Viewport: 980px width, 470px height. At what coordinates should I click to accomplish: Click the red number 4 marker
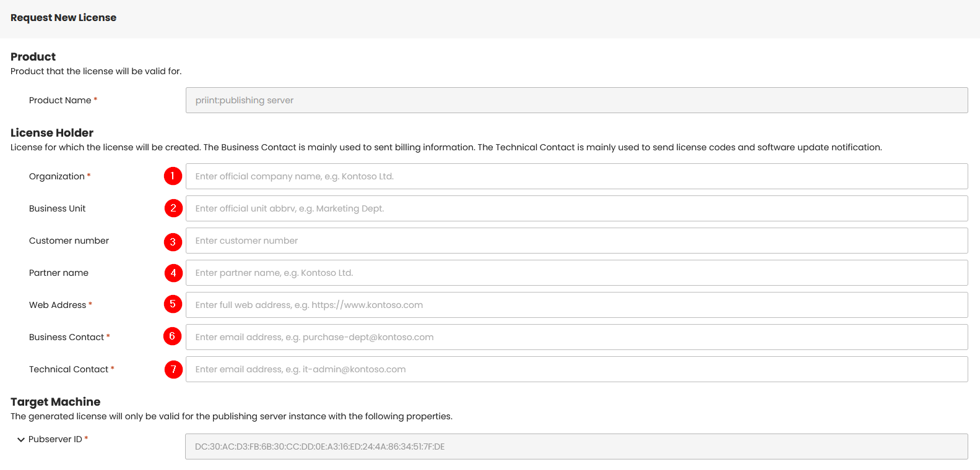(173, 273)
